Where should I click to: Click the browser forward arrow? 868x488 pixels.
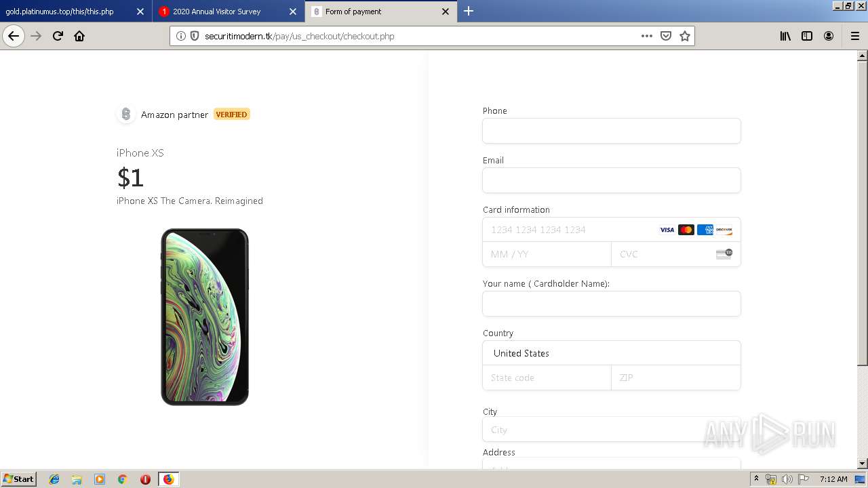pos(37,36)
